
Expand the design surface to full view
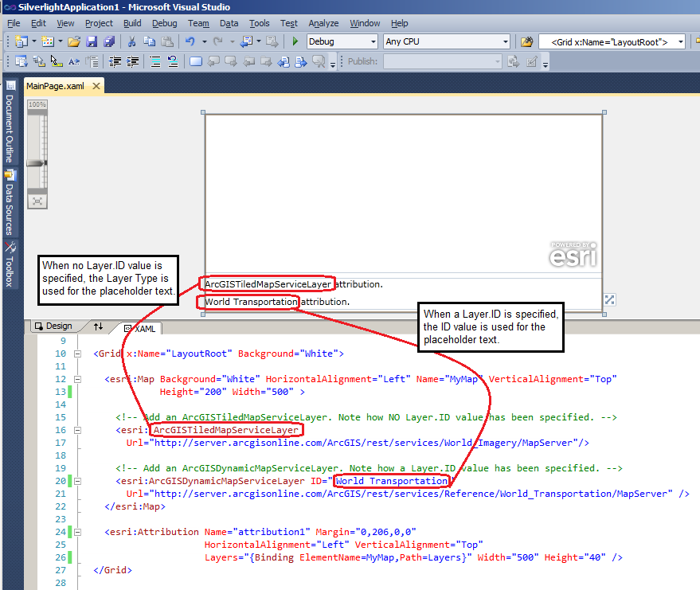click(x=609, y=299)
